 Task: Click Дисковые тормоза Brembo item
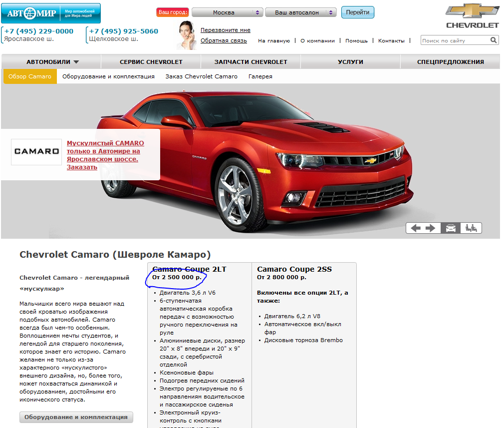click(x=303, y=340)
